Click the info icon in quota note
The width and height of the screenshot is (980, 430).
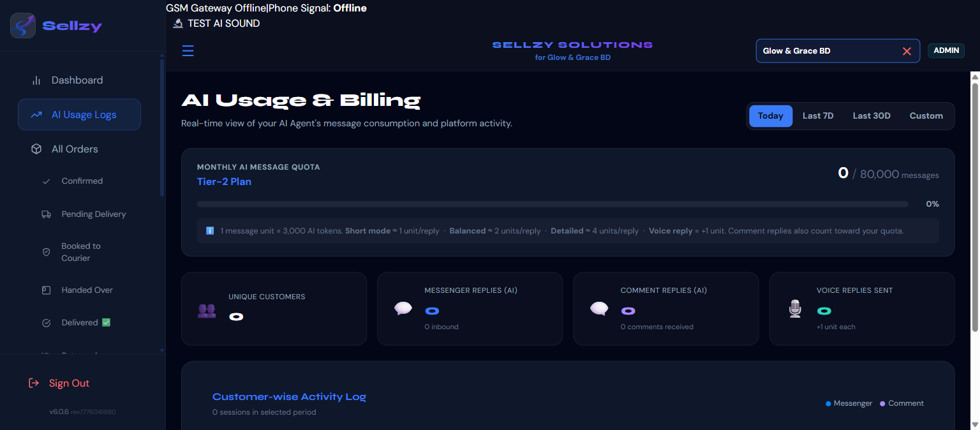[x=210, y=231]
